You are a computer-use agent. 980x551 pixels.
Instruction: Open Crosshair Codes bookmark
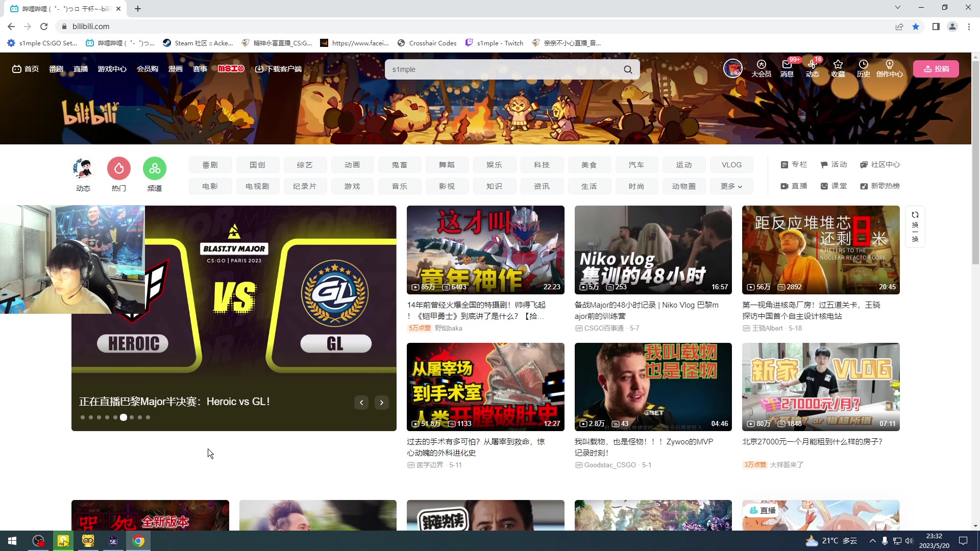coord(427,43)
